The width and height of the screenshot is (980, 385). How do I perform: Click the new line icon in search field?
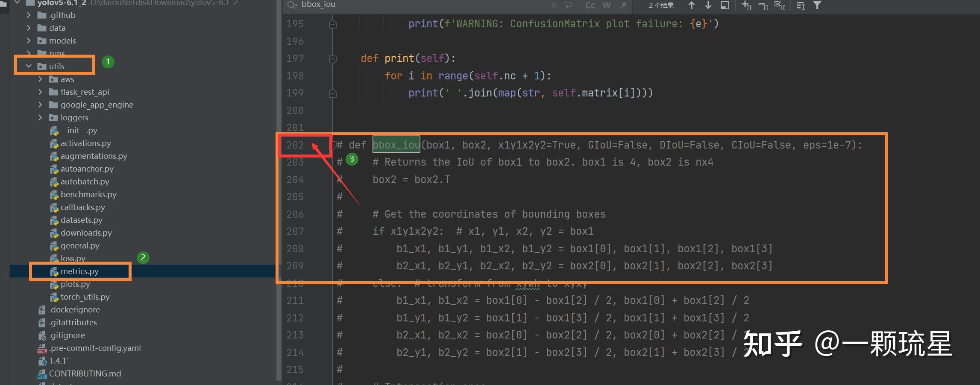click(x=568, y=5)
